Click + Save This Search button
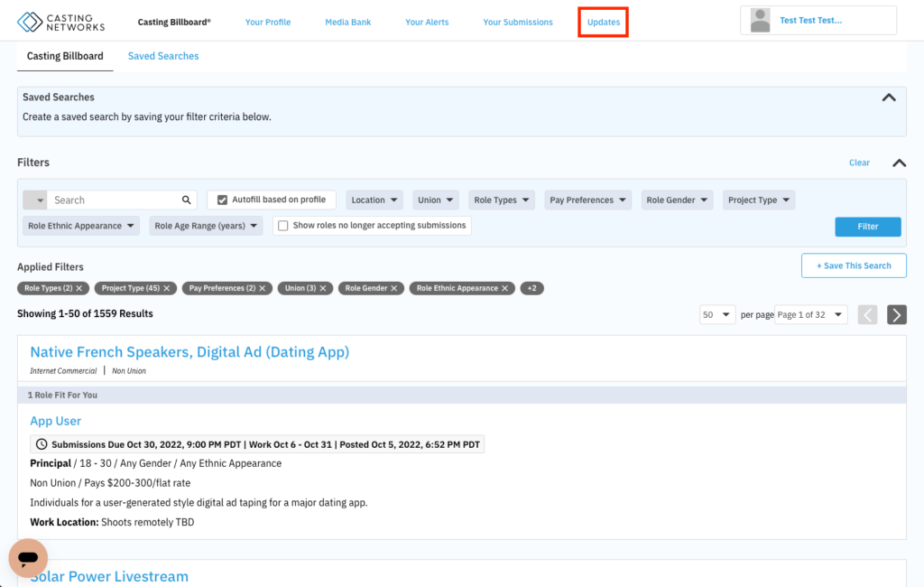Image resolution: width=924 pixels, height=587 pixels. point(854,266)
